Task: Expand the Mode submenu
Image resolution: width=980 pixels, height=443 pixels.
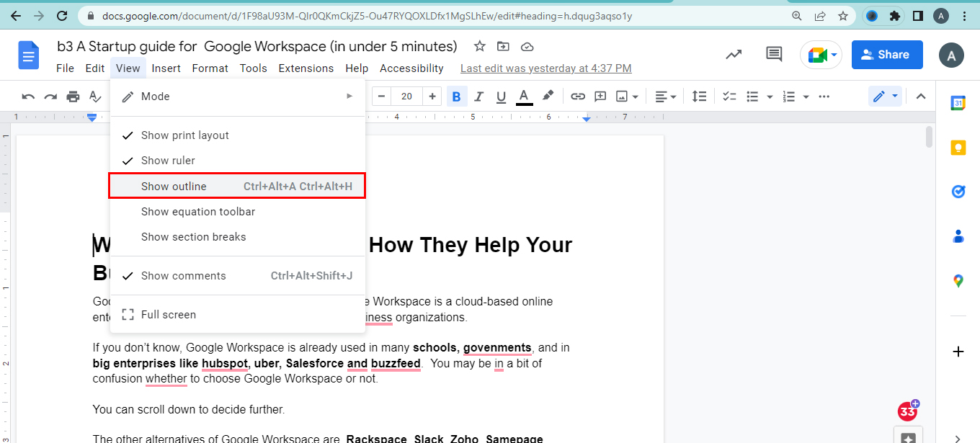Action: [238, 97]
